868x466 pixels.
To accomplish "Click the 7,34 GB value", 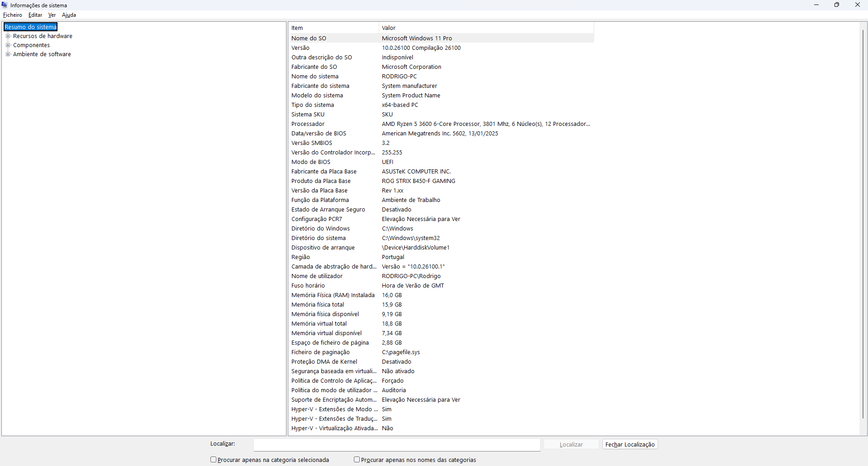I will click(392, 333).
